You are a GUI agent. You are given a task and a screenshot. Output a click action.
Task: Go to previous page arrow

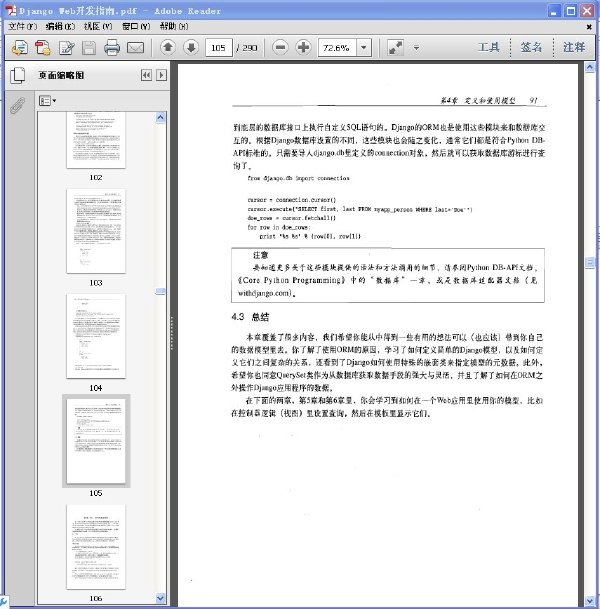(x=168, y=47)
